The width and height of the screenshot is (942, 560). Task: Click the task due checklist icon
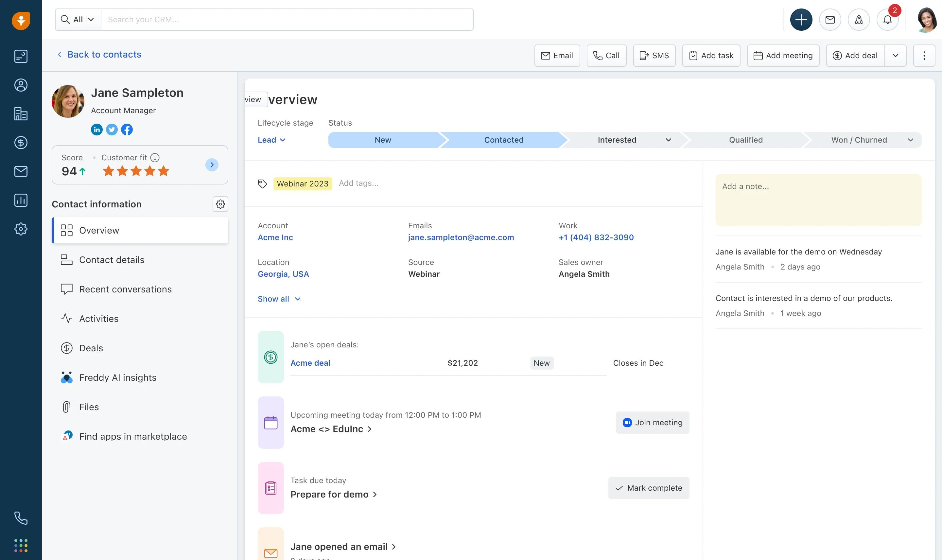(270, 488)
